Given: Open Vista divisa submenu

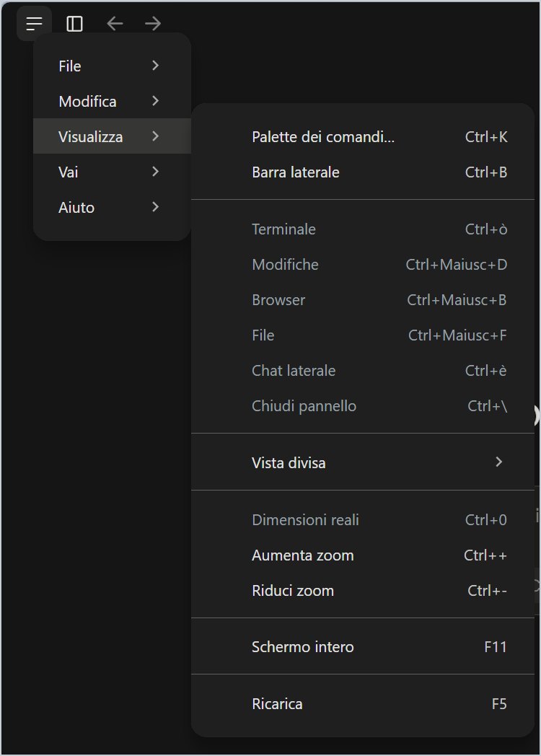Looking at the screenshot, I should tap(363, 462).
